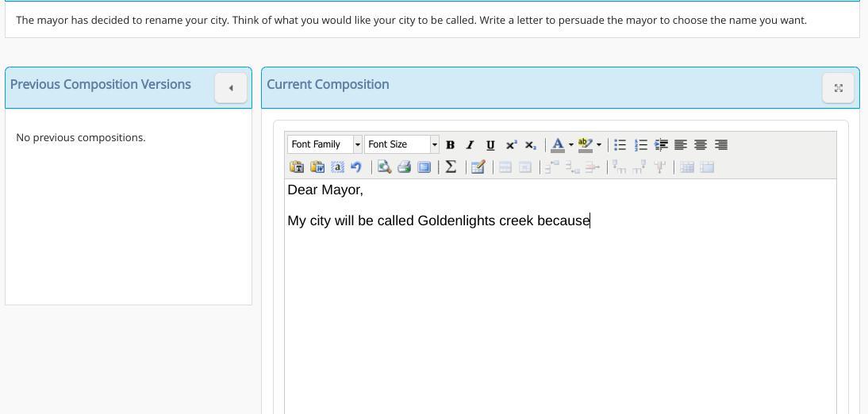Toggle italic formatting
The width and height of the screenshot is (868, 414).
point(470,145)
